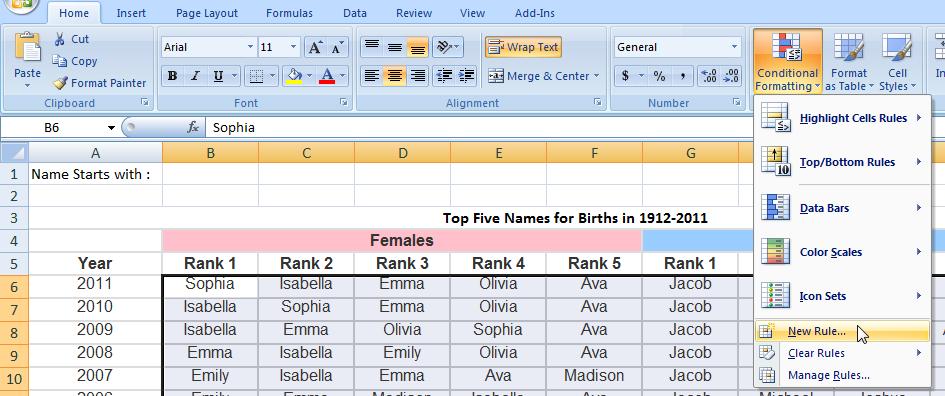
Task: Choose New Rule from menu
Action: click(x=816, y=331)
